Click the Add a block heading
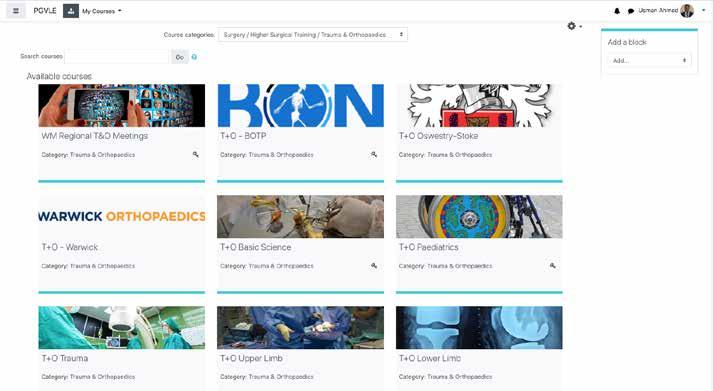This screenshot has width=713, height=391. [x=627, y=42]
